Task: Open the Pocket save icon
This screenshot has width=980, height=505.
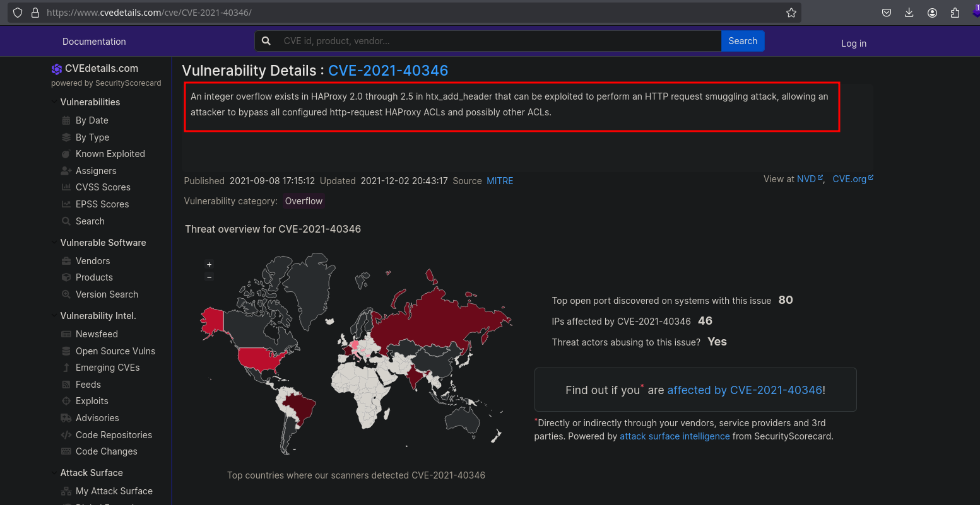Action: coord(887,13)
